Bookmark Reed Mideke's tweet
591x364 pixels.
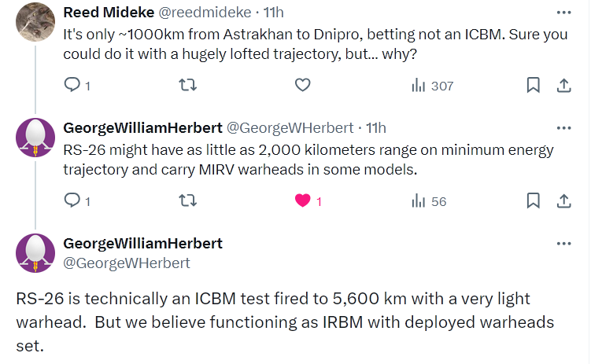coord(533,85)
